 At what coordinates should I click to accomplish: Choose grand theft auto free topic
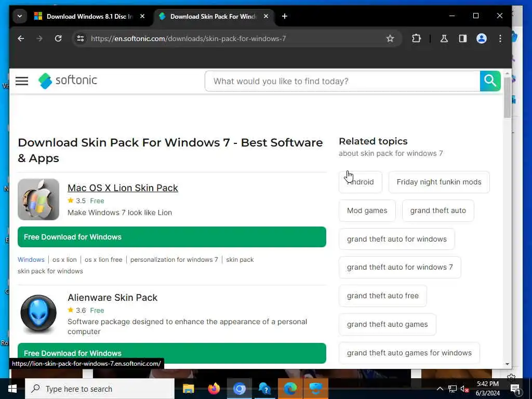coord(383,296)
